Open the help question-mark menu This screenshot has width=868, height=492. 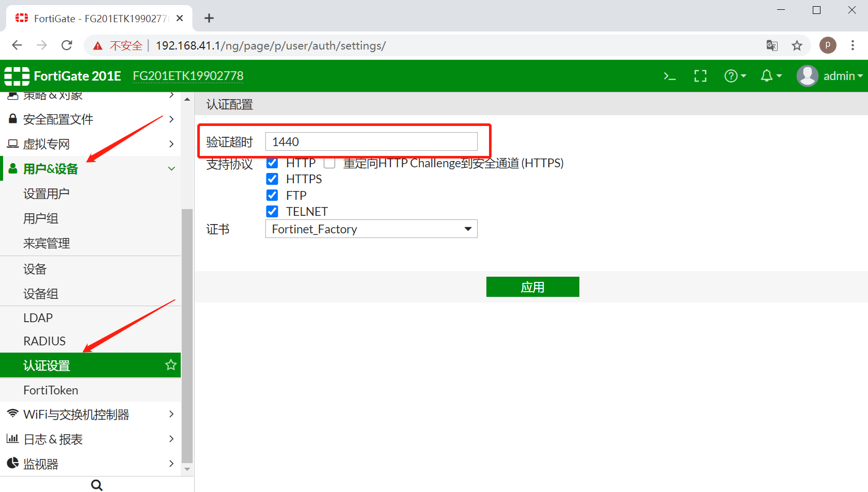click(735, 76)
